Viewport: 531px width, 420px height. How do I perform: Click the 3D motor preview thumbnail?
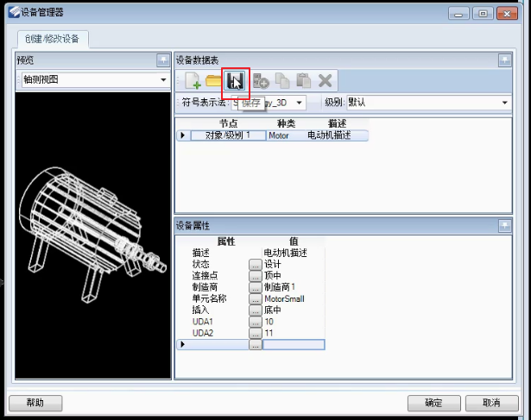coord(93,235)
